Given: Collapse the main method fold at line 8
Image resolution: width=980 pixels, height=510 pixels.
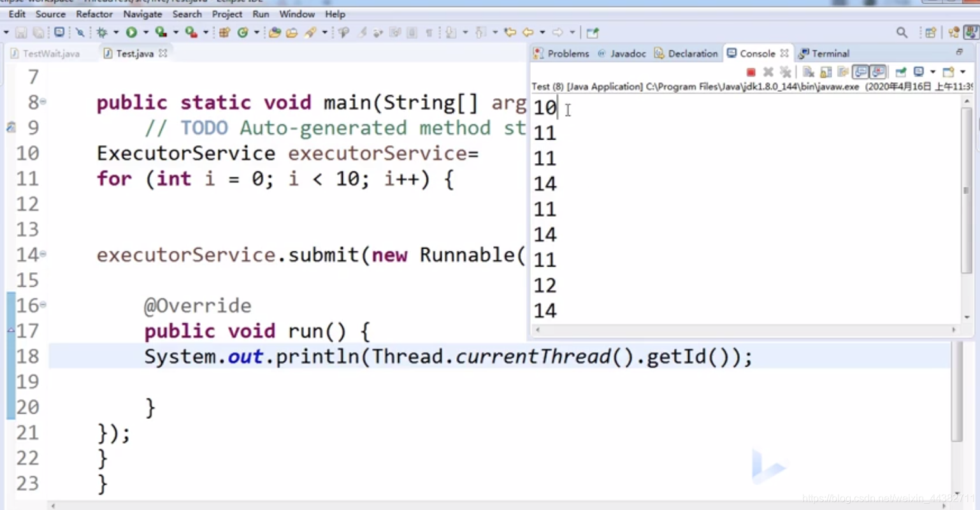Looking at the screenshot, I should pos(43,101).
